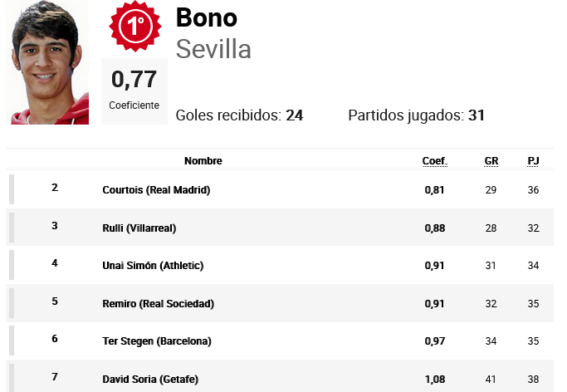Sort by the Coef. column header
567x392 pixels.
coord(435,161)
